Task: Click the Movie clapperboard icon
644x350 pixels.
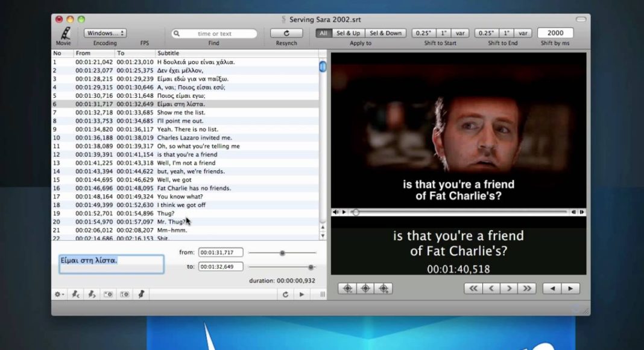Action: [65, 33]
